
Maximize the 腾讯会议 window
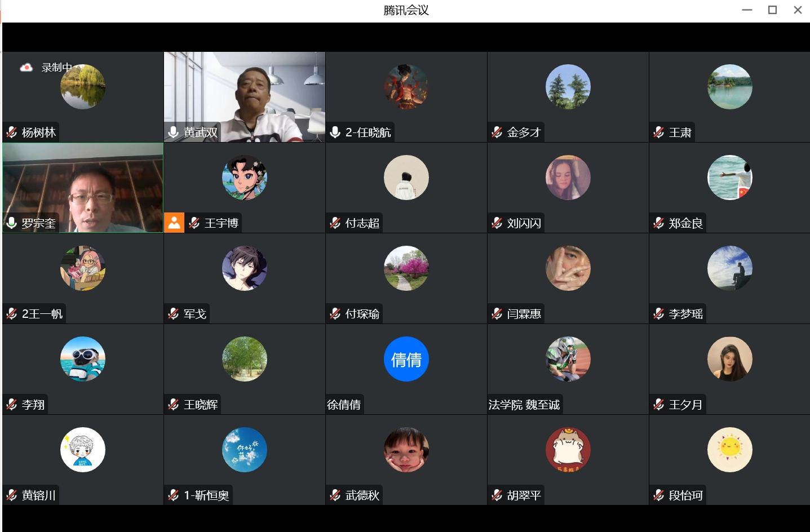[x=773, y=10]
